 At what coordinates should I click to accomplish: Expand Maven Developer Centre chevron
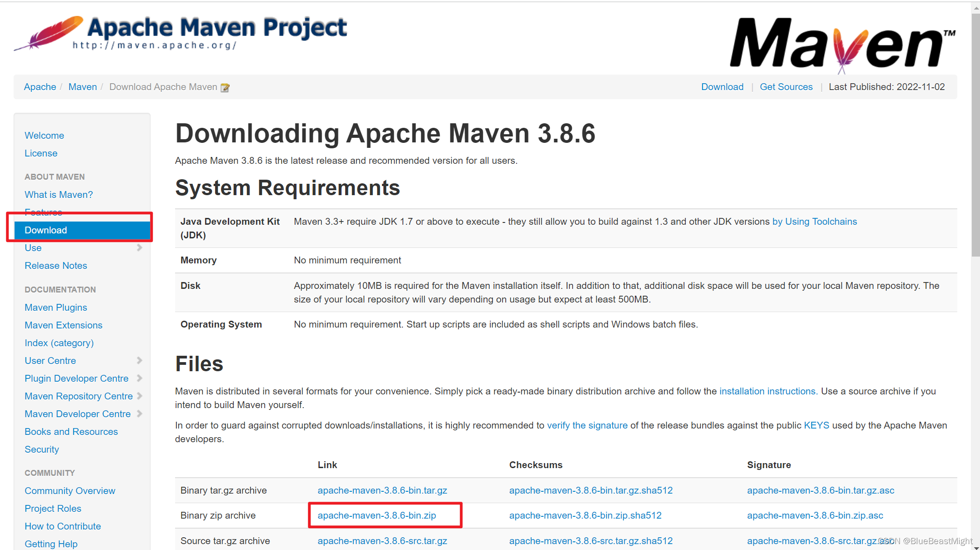(x=140, y=414)
